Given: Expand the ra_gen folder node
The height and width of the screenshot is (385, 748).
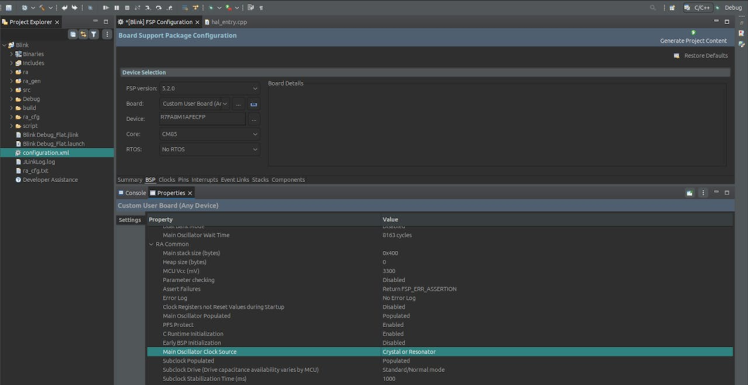Looking at the screenshot, I should pos(11,81).
